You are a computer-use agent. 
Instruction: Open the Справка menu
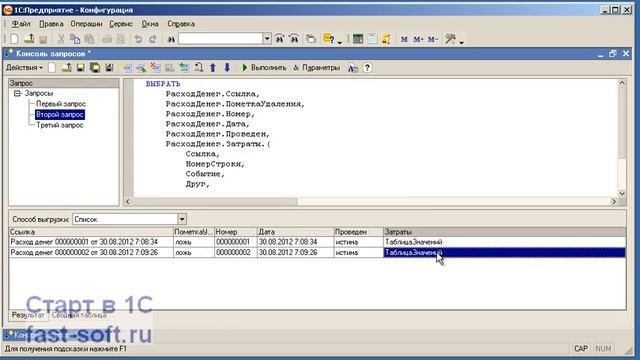pyautogui.click(x=181, y=24)
